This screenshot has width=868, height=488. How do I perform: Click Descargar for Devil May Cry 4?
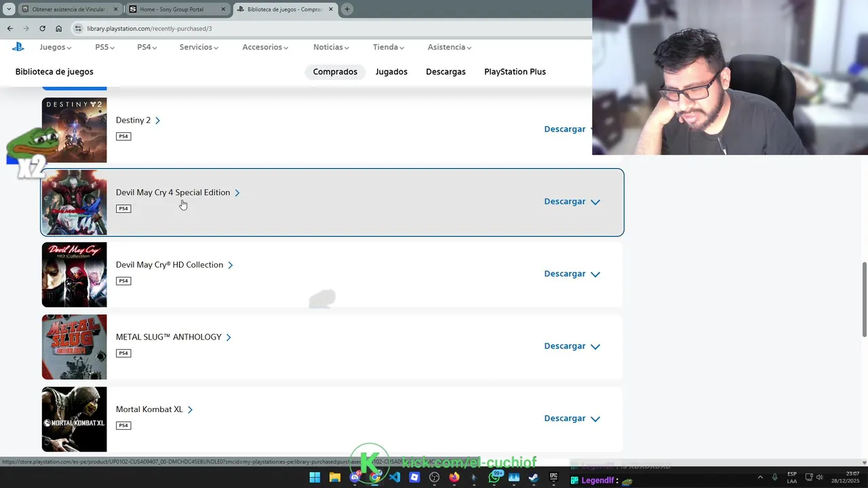[x=564, y=201]
